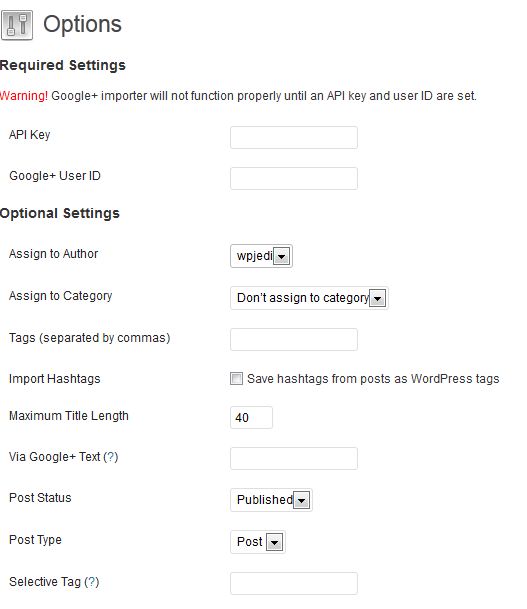Click the Maximum Title Length field
The image size is (527, 609).
click(251, 418)
